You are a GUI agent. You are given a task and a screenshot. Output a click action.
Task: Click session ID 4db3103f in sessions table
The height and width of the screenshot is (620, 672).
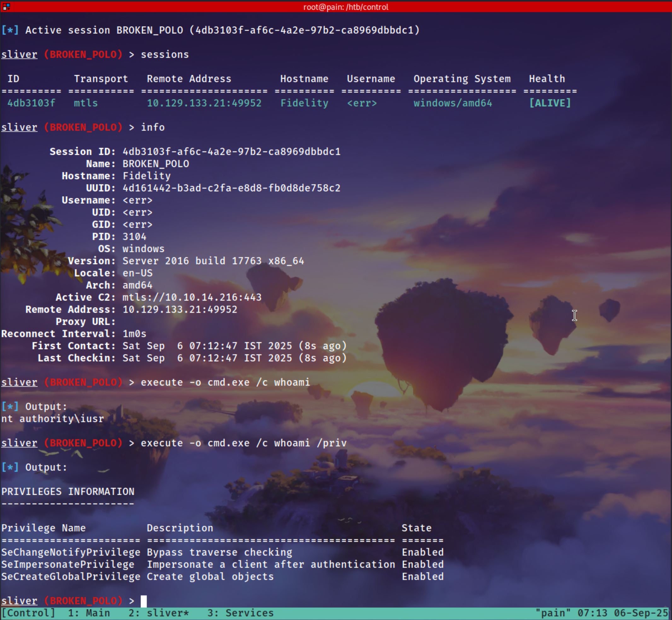(x=31, y=103)
